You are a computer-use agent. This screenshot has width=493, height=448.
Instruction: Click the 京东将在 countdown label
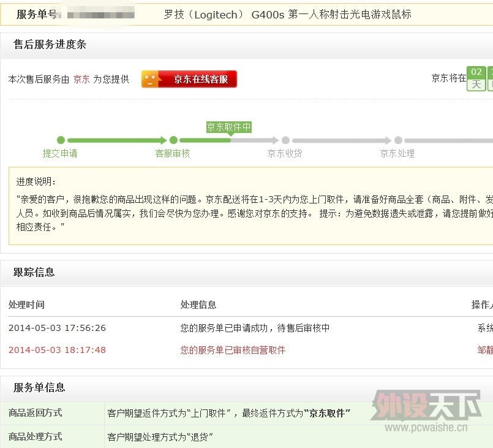(449, 78)
